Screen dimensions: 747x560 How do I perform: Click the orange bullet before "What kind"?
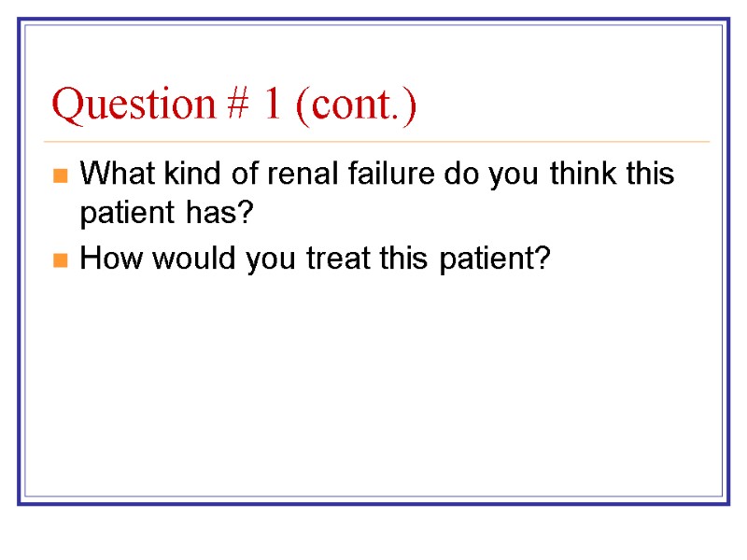point(61,175)
